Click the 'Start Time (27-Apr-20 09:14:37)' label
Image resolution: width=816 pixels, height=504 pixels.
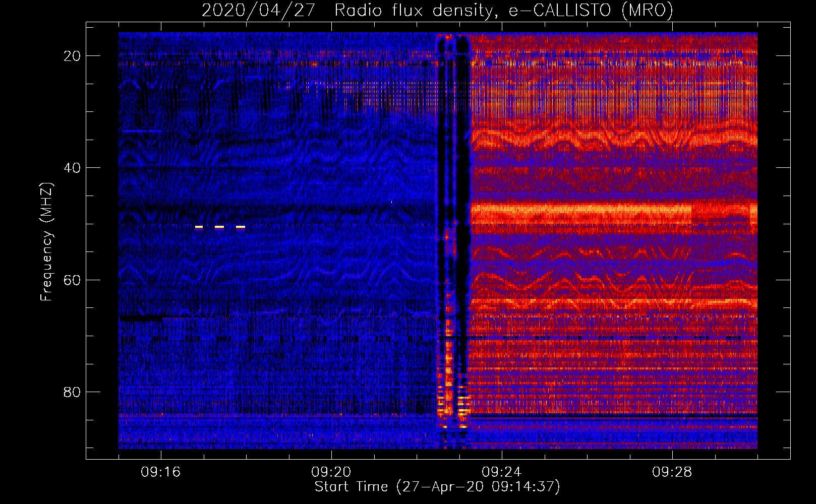click(x=437, y=487)
